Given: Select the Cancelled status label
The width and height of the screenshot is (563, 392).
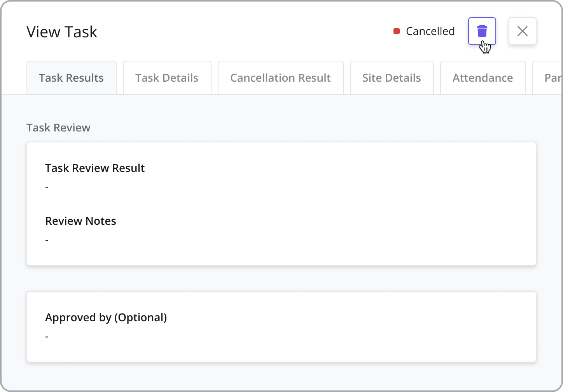Looking at the screenshot, I should point(430,31).
